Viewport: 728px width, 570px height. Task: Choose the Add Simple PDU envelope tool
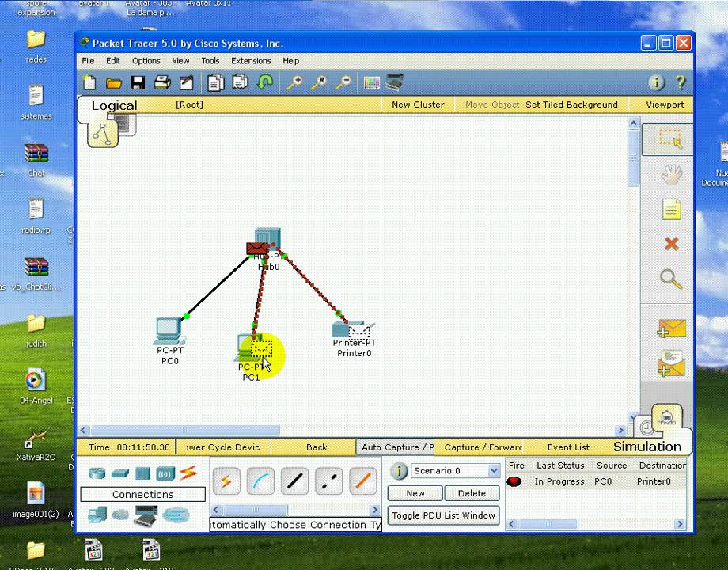[671, 329]
